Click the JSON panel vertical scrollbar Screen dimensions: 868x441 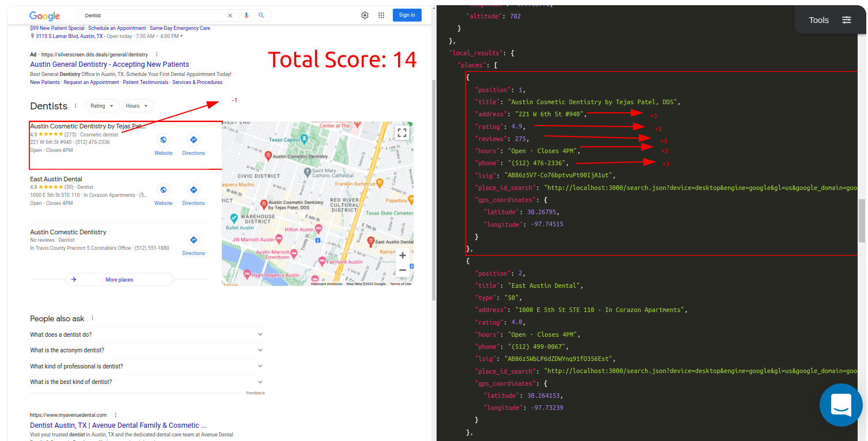862,221
